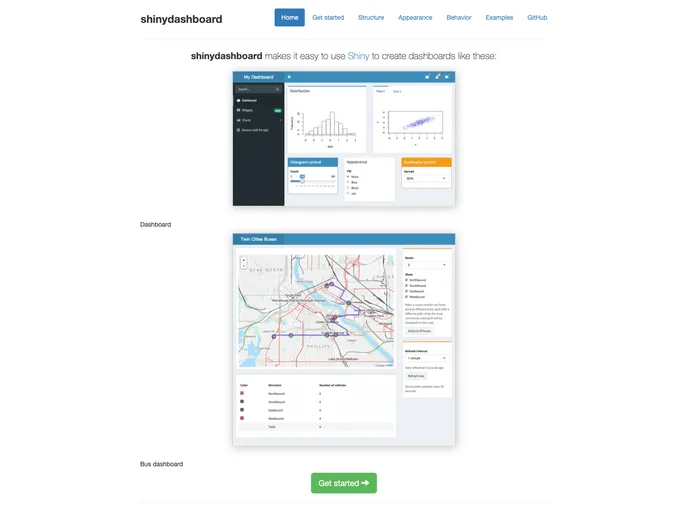Toggle the sidebar hamburger icon in My Dashboard header
The width and height of the screenshot is (688, 512).
(290, 76)
